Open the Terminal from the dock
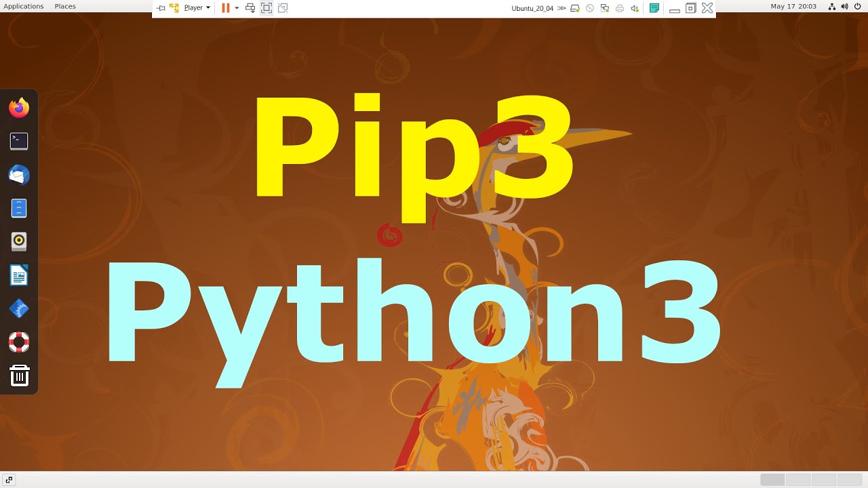Screen dimensions: 868x488 [19, 141]
